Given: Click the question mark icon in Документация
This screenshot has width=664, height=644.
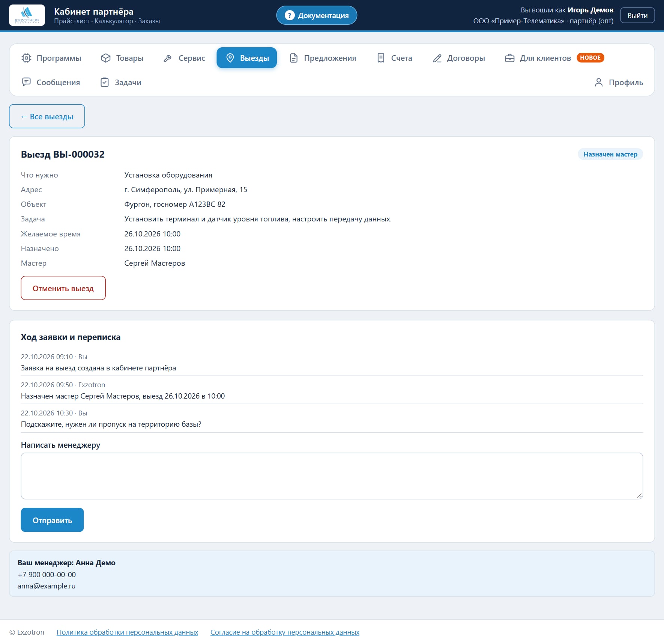Looking at the screenshot, I should (x=290, y=15).
